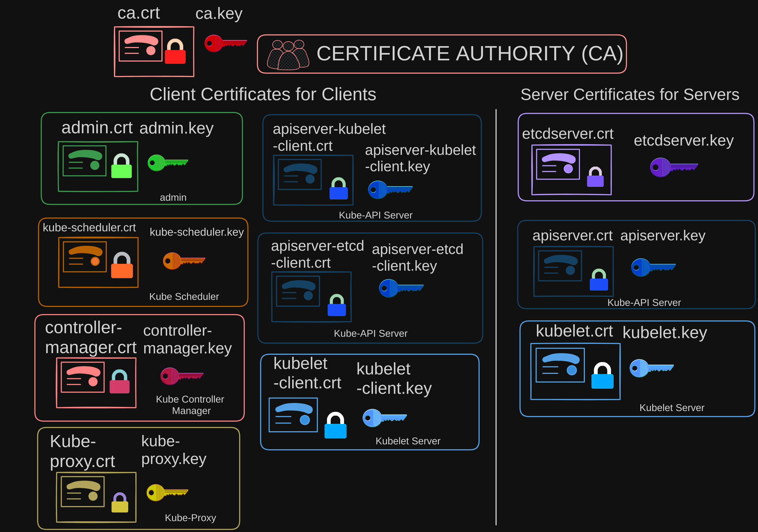Click the 'apiserver.key' label
This screenshot has width=758, height=532.
click(x=663, y=236)
